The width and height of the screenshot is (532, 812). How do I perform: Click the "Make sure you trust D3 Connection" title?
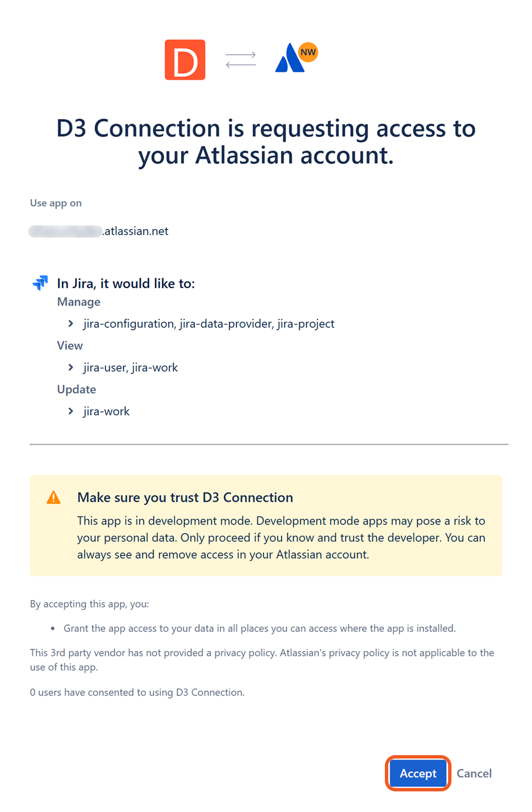(185, 497)
